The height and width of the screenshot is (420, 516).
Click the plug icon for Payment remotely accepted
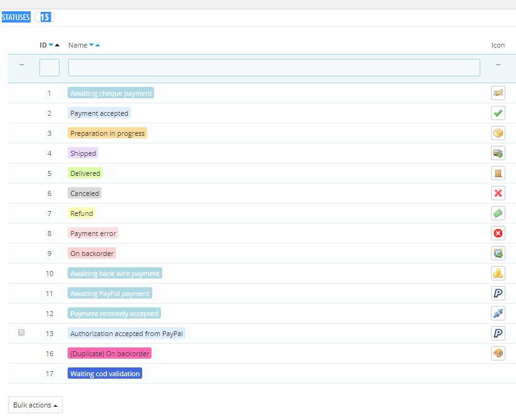[x=498, y=314]
